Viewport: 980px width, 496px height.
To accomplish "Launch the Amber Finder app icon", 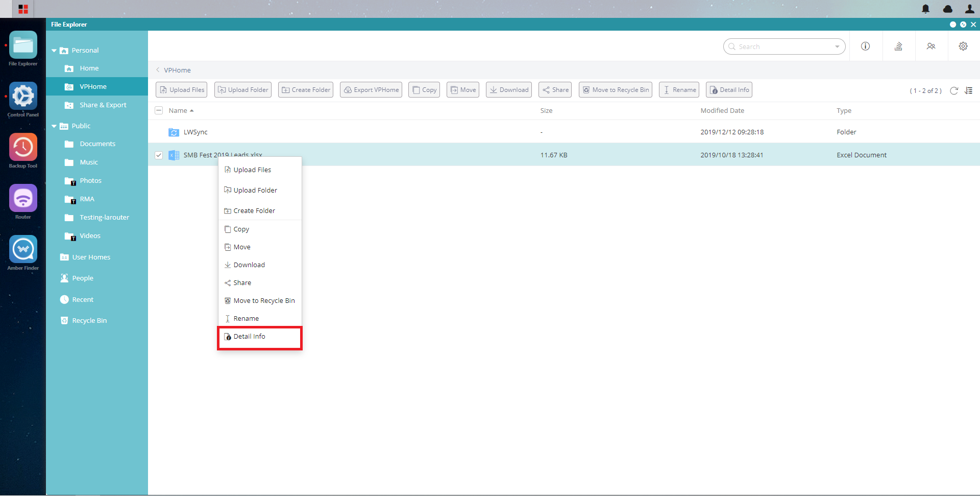I will (23, 249).
